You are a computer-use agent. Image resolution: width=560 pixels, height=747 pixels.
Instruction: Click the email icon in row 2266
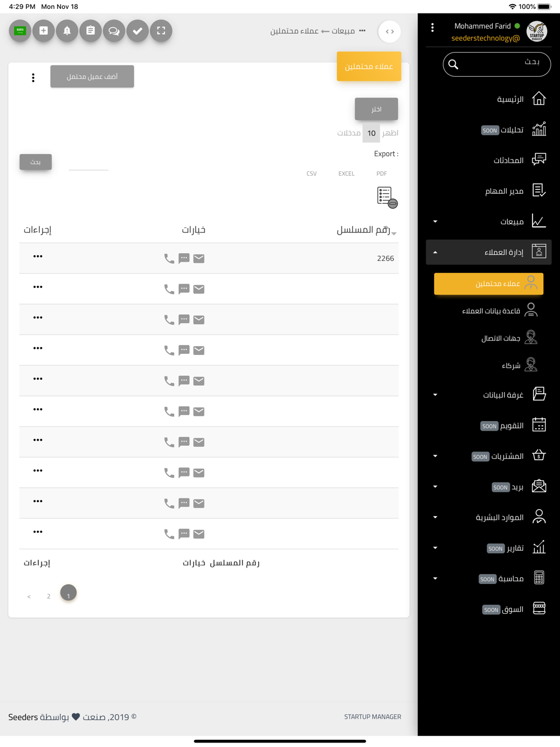(199, 258)
